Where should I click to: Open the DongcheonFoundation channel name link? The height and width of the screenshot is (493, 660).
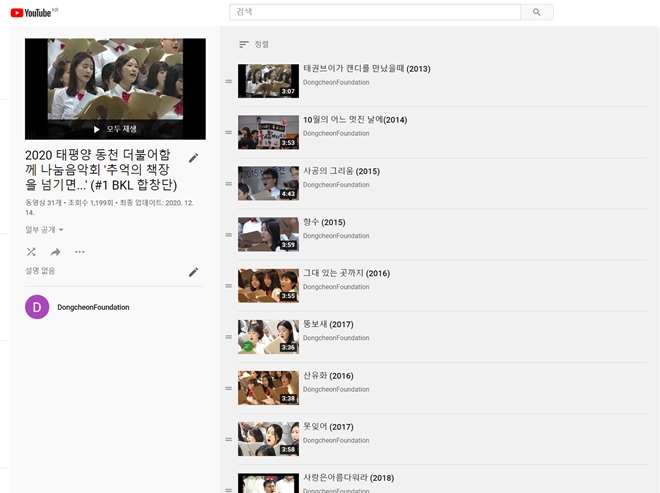tap(93, 307)
